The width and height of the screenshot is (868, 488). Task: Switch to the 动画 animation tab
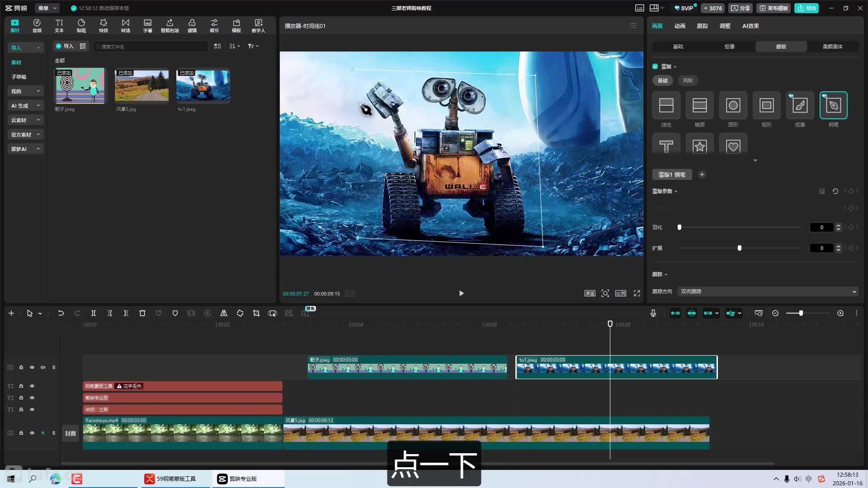tap(679, 26)
